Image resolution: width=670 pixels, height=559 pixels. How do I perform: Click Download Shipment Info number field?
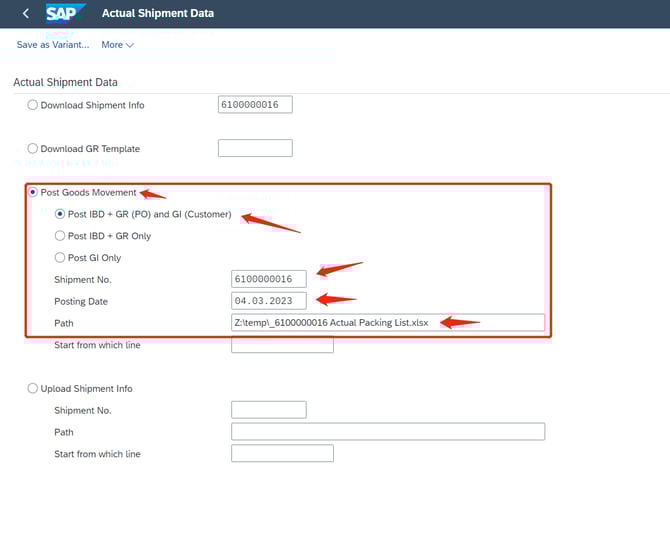point(255,105)
